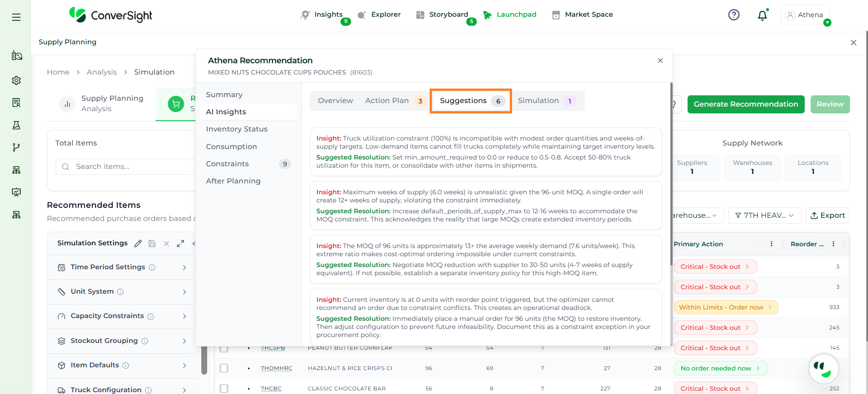The height and width of the screenshot is (394, 868).
Task: Expand Time Period Settings section
Action: [x=184, y=267]
